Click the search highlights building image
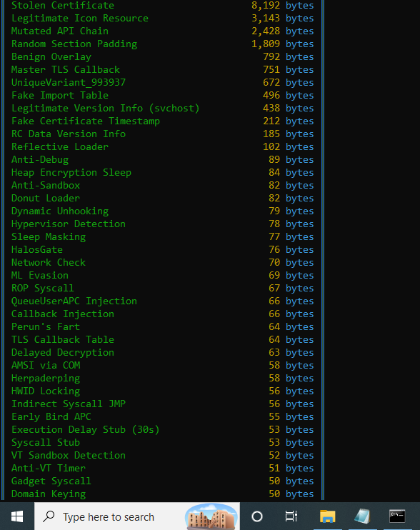This screenshot has height=530, width=420. point(211,516)
